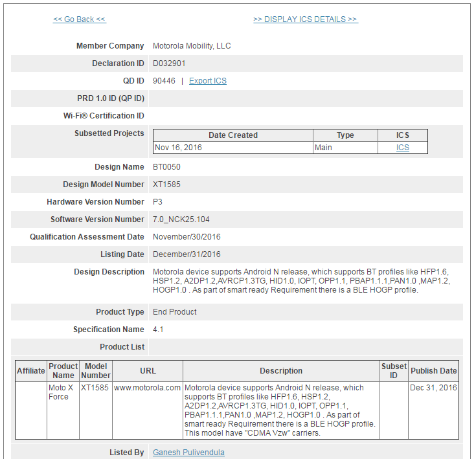Click the 'End Product' product type value
Screen dimensions: 476x459
tap(175, 312)
